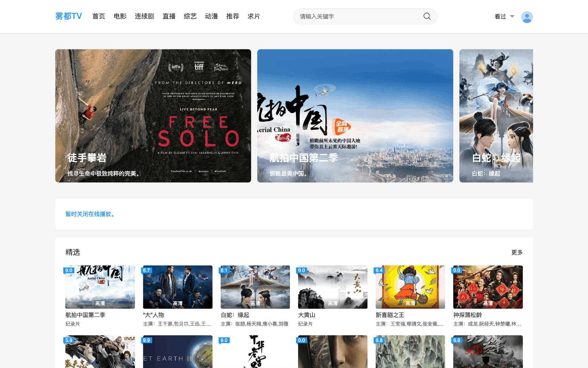Viewport: 588px width, 368px height.
Task: Open the 神探蒲松龄 poster thumbnail
Action: (x=488, y=287)
